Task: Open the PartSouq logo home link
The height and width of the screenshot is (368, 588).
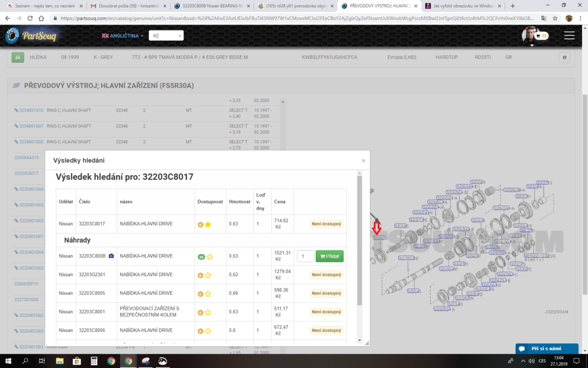Action: pyautogui.click(x=31, y=36)
